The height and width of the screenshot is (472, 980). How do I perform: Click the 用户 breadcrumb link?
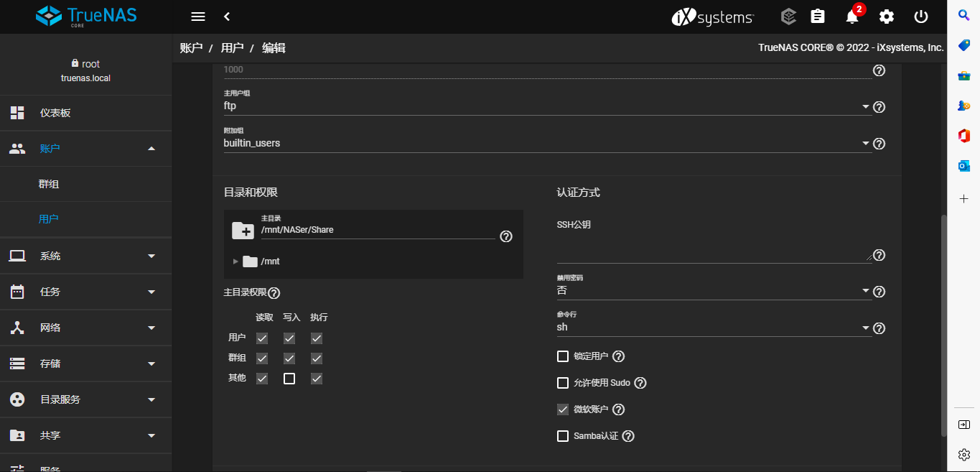(x=232, y=48)
